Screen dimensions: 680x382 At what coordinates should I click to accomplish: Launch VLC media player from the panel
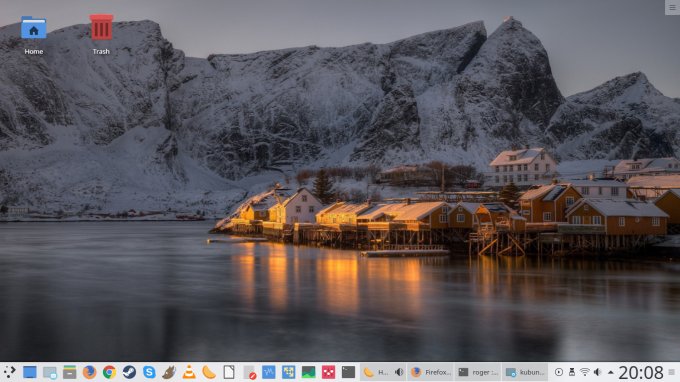(x=189, y=372)
